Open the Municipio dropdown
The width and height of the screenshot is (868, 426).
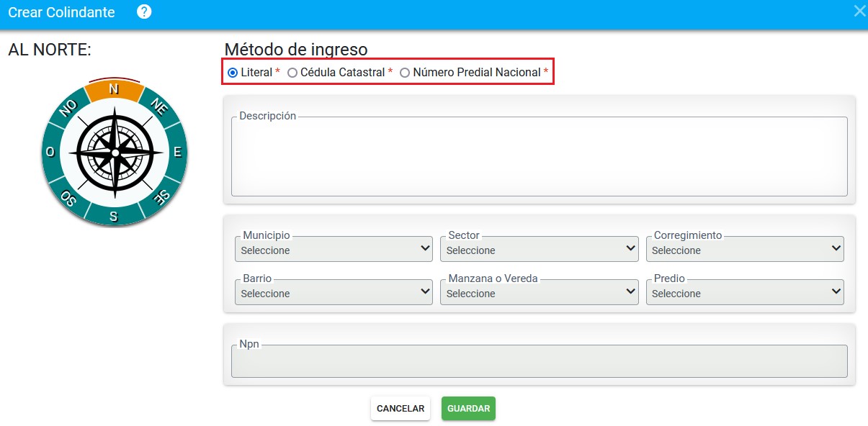coord(334,249)
